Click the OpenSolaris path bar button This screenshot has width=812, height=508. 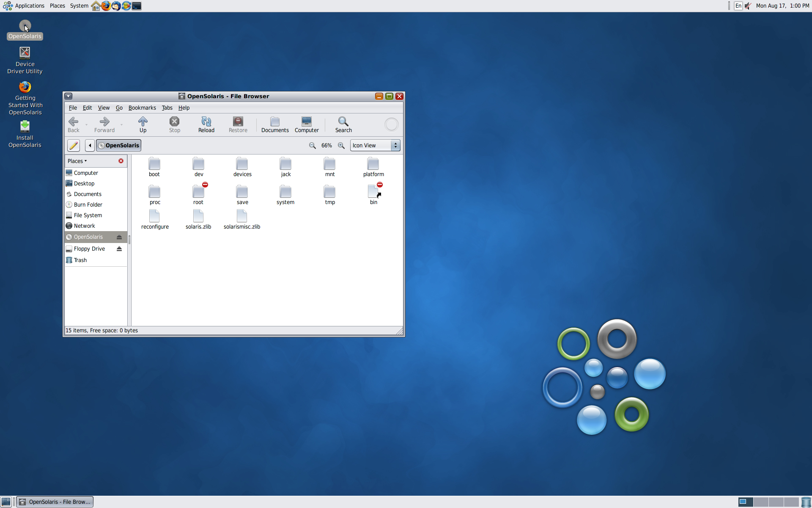point(118,146)
